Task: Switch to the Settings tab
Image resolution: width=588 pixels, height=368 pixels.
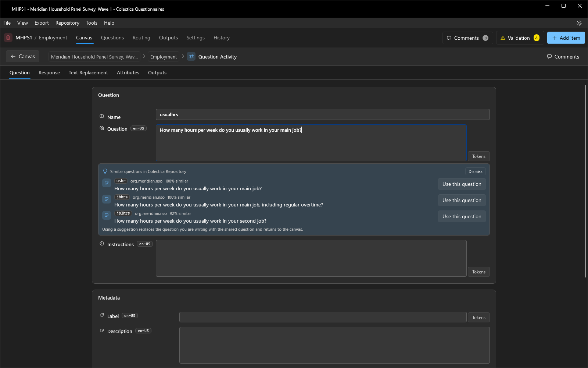Action: click(x=196, y=38)
